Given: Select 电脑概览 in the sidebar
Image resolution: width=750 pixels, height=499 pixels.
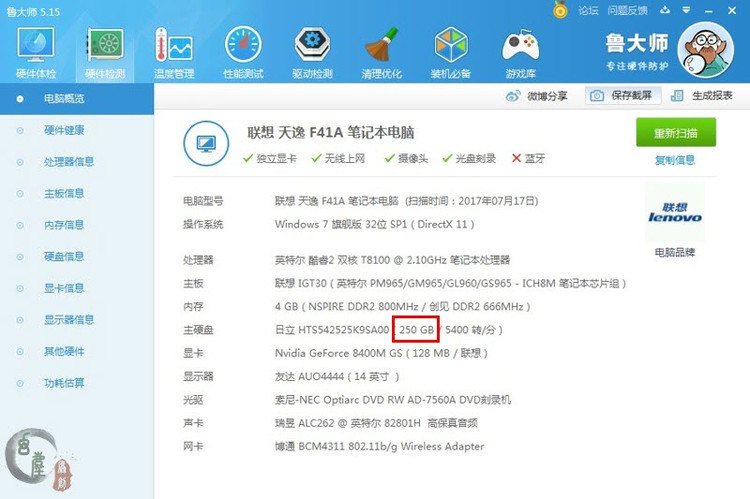Looking at the screenshot, I should [77, 99].
